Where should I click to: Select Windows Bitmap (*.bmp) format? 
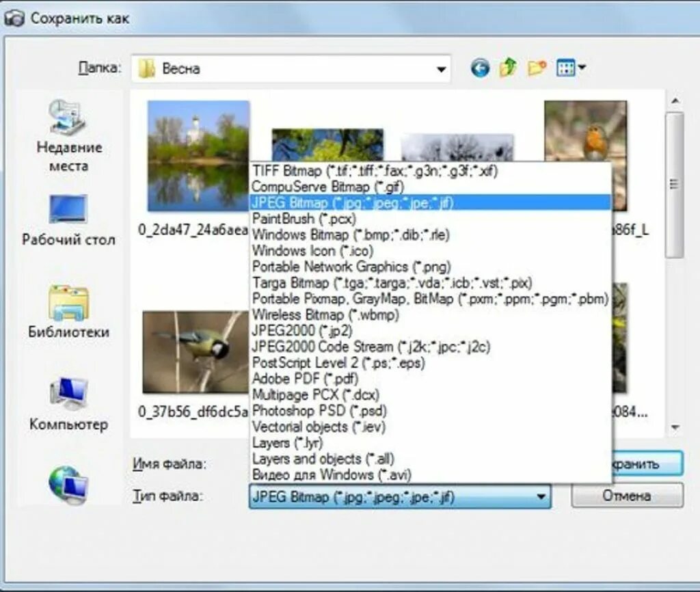[430, 235]
